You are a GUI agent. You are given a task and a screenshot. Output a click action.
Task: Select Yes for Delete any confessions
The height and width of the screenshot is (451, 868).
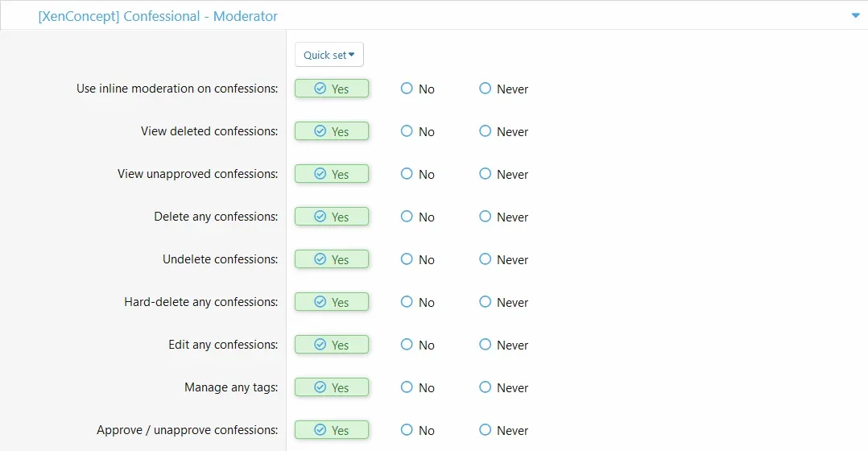click(332, 217)
